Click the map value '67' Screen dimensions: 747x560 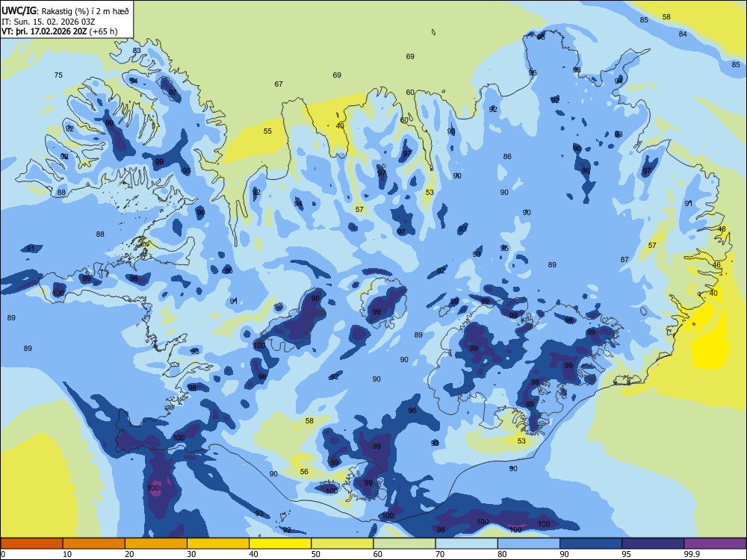coord(279,84)
